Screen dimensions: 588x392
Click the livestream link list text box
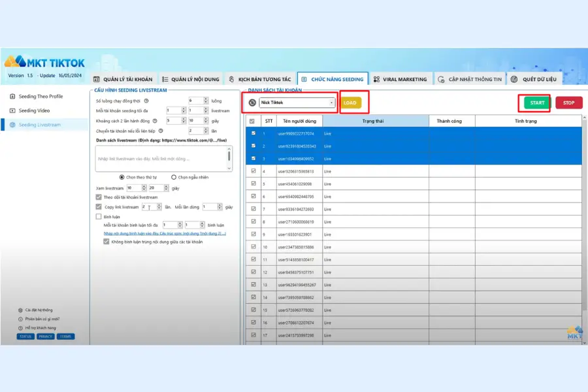(x=161, y=159)
